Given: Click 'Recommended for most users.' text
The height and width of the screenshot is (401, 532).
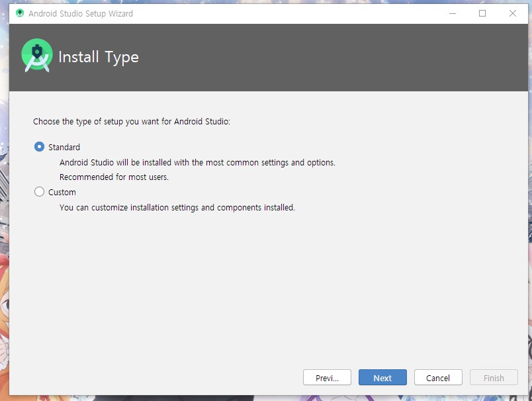Looking at the screenshot, I should [x=114, y=177].
